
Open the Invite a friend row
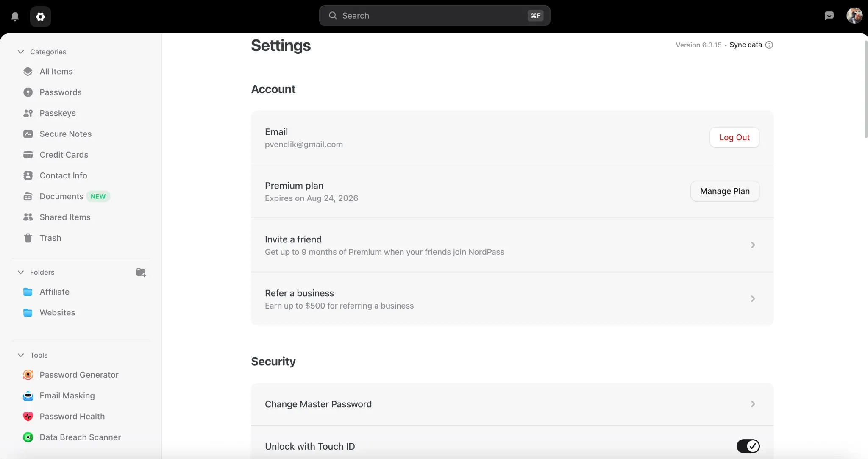coord(512,245)
